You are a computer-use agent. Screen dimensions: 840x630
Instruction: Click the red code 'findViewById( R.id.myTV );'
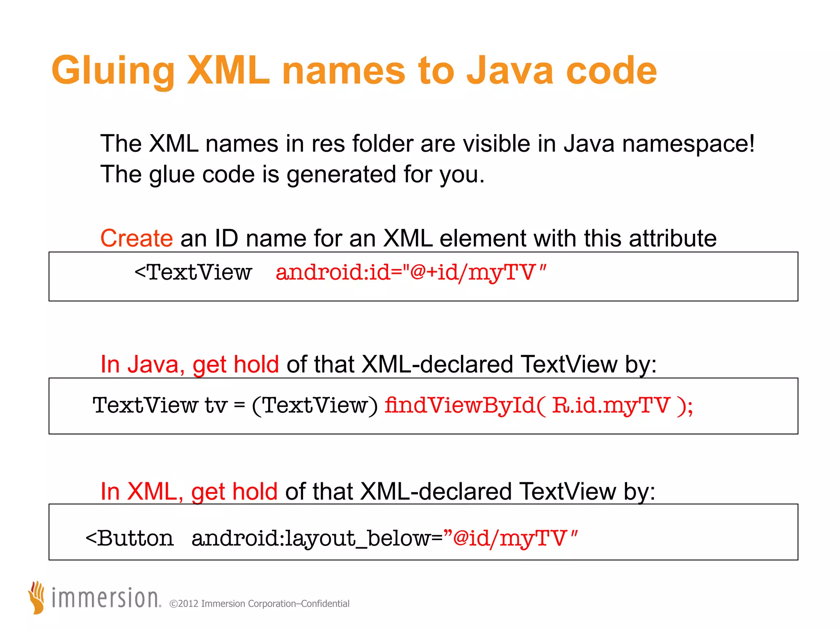pyautogui.click(x=539, y=406)
